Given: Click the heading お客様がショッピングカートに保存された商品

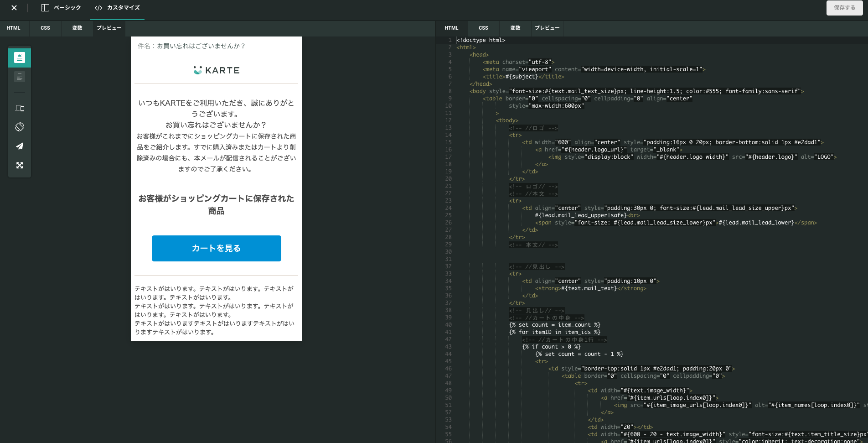Looking at the screenshot, I should click(217, 204).
